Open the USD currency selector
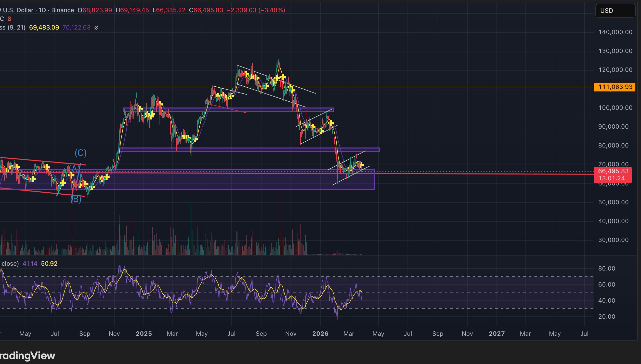Image resolution: width=641 pixels, height=364 pixels. (x=615, y=11)
